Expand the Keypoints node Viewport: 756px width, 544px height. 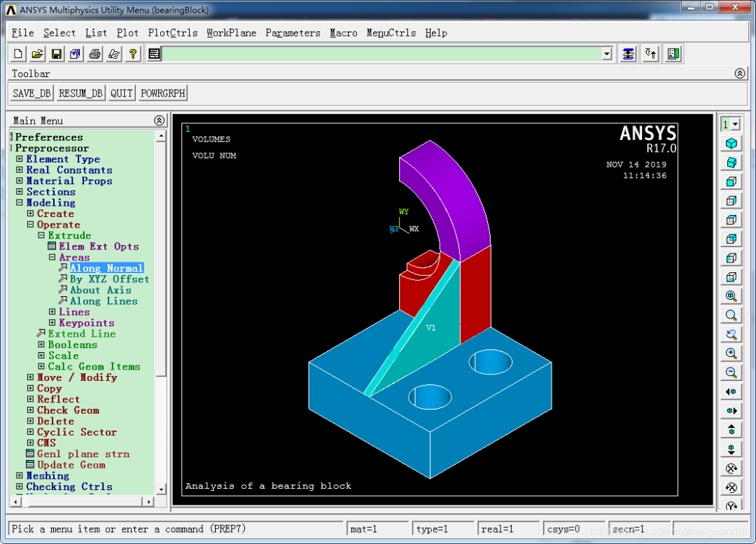point(52,323)
